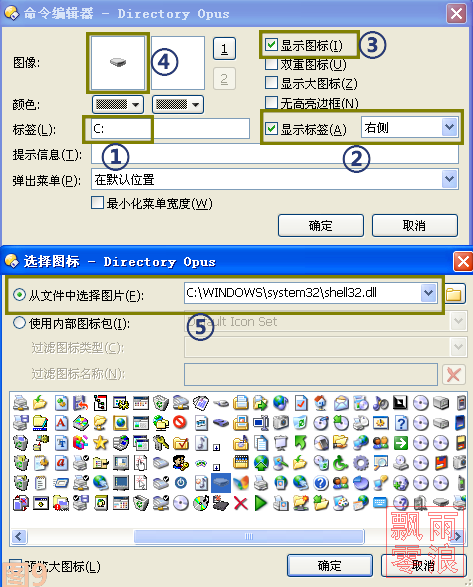Select the paint palette icon

(x=341, y=503)
